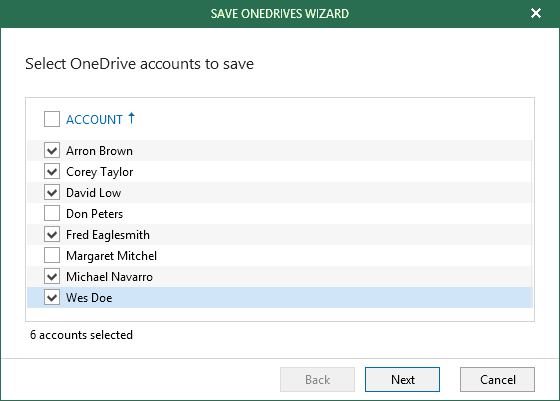
Task: Uncheck the Arron Brown checkbox
Action: pyautogui.click(x=52, y=150)
